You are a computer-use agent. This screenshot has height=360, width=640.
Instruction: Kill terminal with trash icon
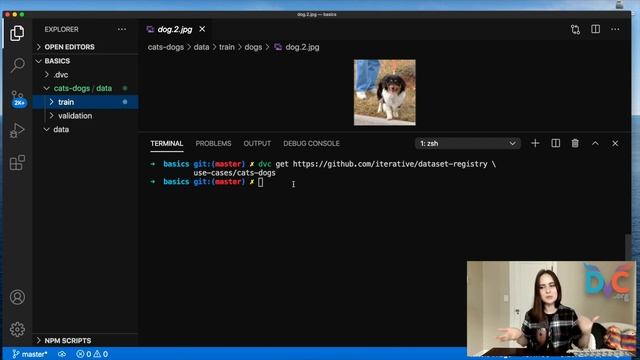click(x=575, y=143)
